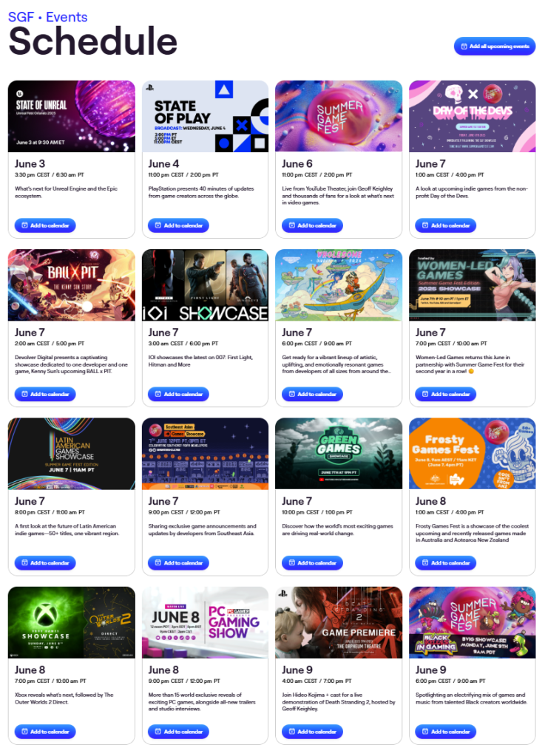Click calendar icon in Add all upcoming events
This screenshot has width=545, height=756.
coord(464,47)
